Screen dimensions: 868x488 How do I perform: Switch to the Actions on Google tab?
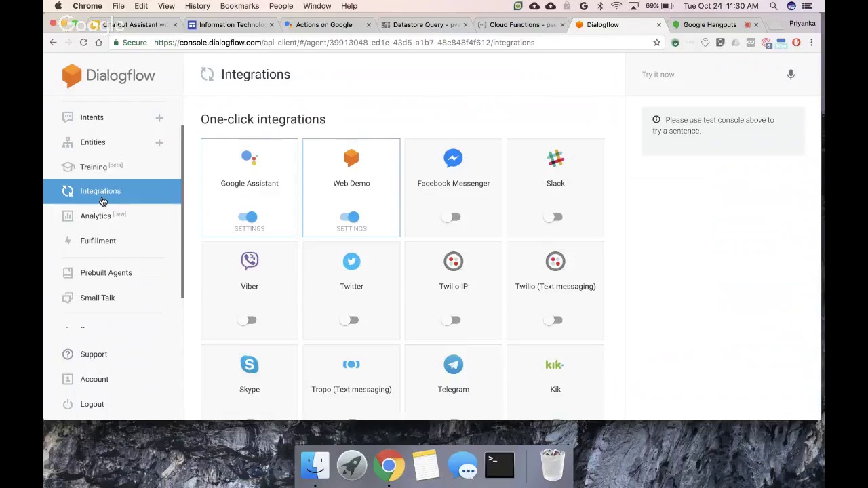(324, 24)
